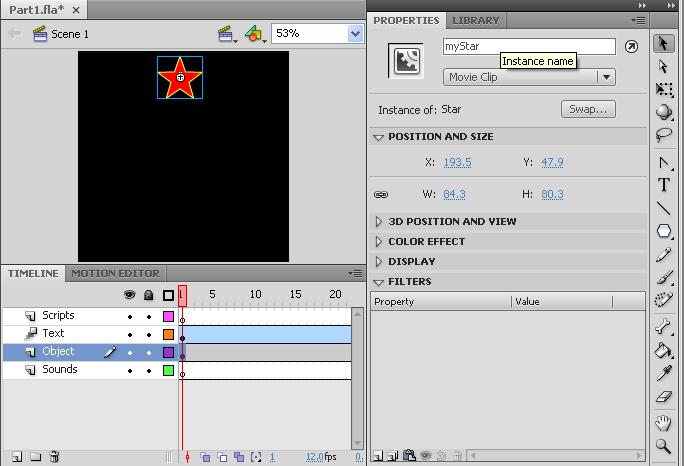Click the Delete layer trash icon

(54, 457)
